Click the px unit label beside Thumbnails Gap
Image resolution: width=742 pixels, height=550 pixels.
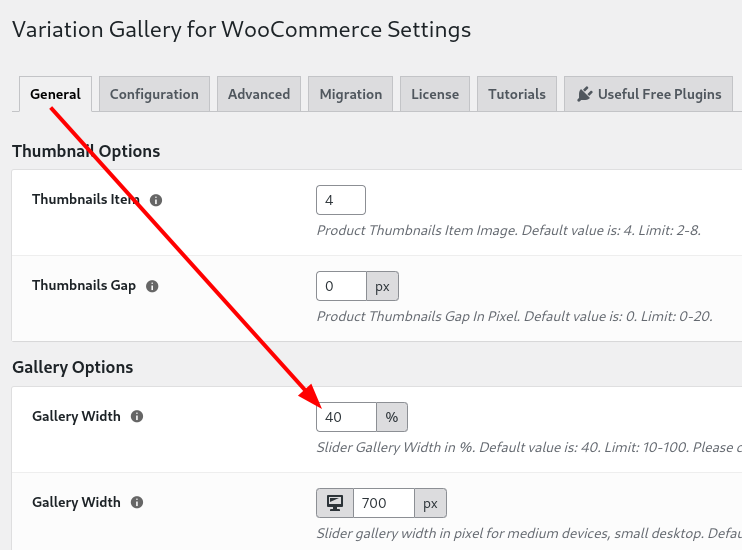click(x=382, y=286)
